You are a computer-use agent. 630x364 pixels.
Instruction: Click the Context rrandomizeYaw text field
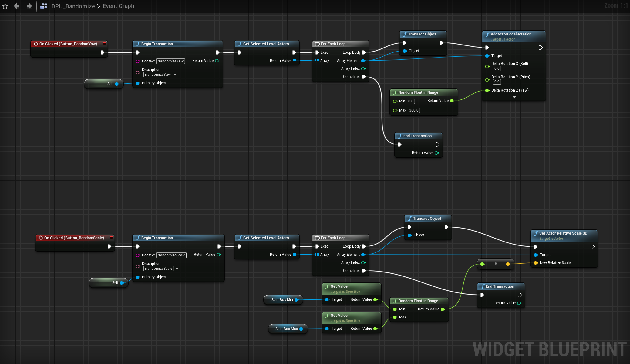point(170,61)
